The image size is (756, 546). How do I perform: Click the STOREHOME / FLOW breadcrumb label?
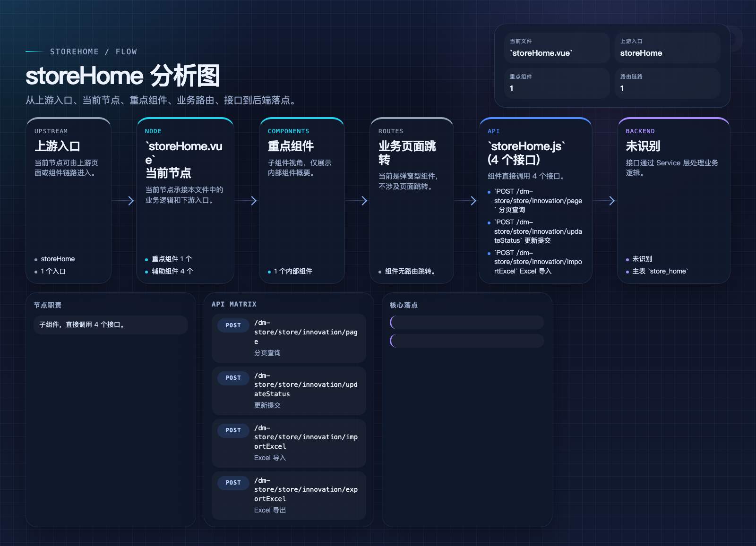(94, 52)
